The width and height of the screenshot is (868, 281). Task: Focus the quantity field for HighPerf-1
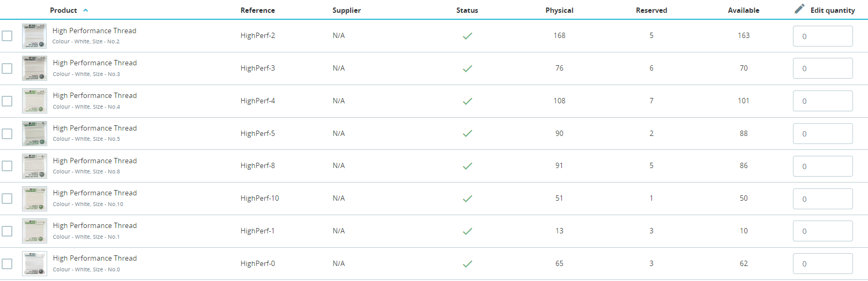(822, 231)
